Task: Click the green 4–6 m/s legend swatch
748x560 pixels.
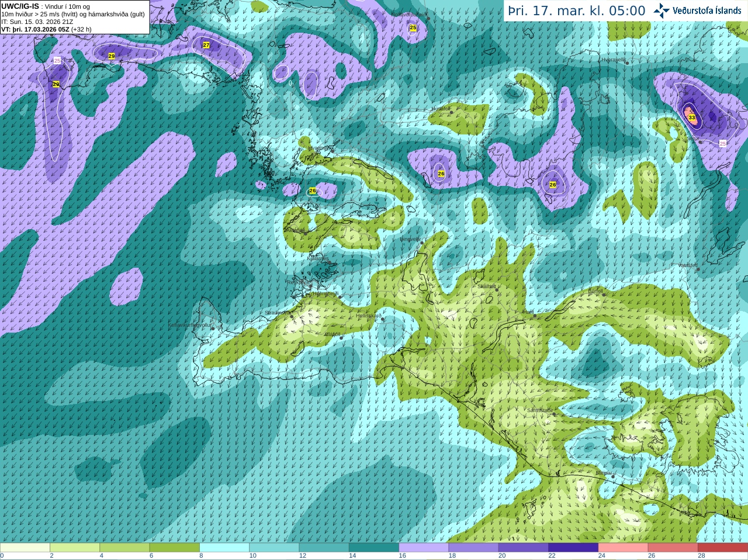Action: 124,548
